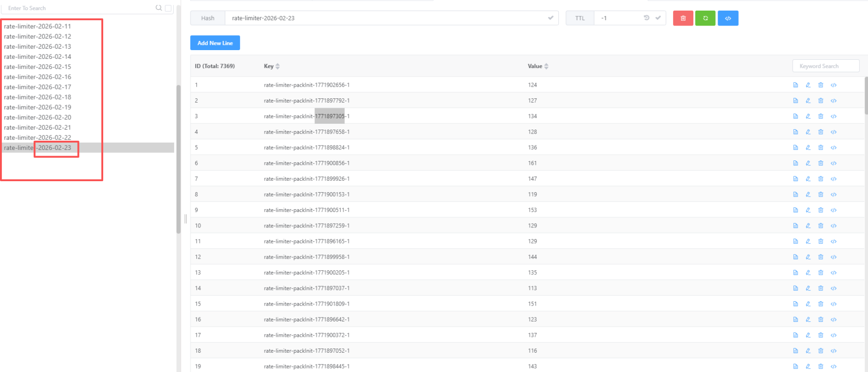This screenshot has height=372, width=868.
Task: Click the Add New Line button
Action: (x=215, y=43)
